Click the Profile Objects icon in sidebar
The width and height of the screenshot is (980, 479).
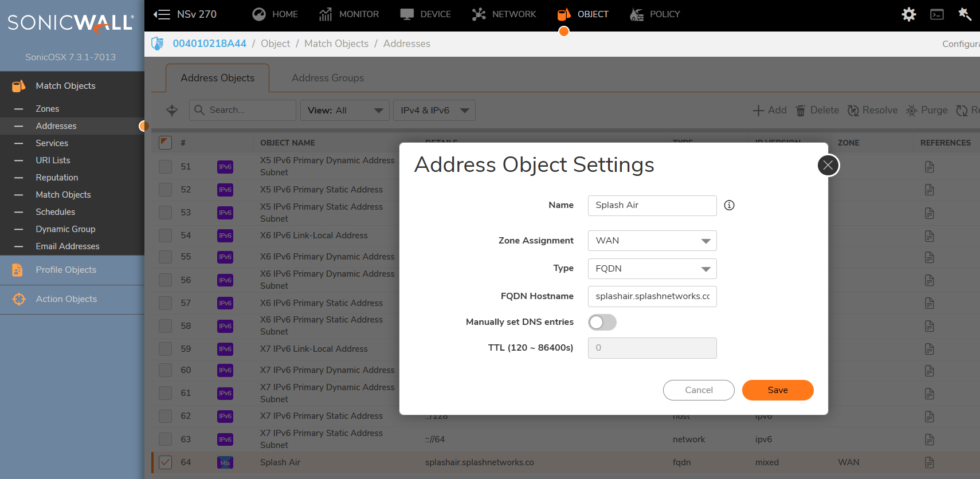pyautogui.click(x=18, y=270)
